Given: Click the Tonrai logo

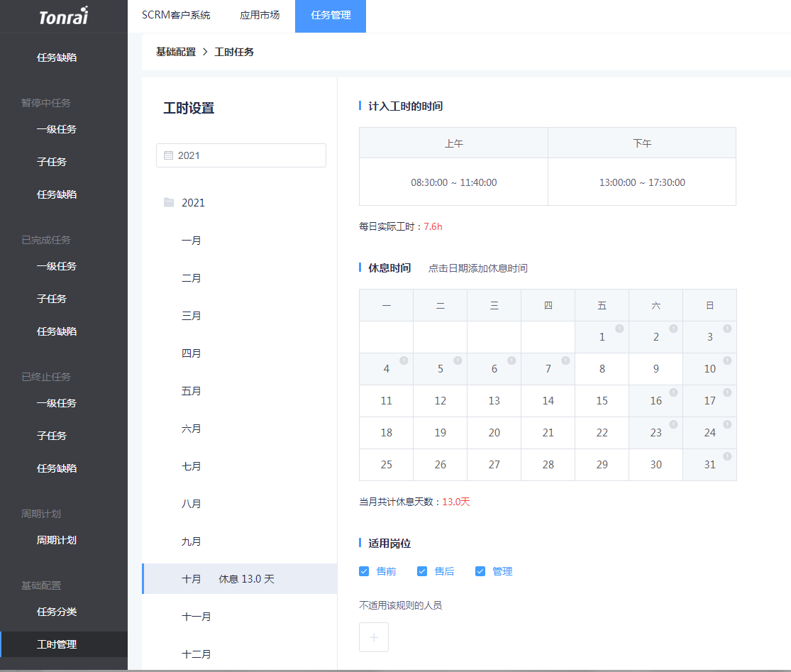Looking at the screenshot, I should point(64,16).
